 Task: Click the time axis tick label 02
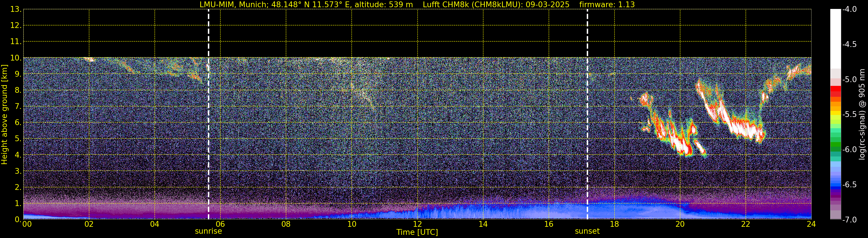point(89,224)
